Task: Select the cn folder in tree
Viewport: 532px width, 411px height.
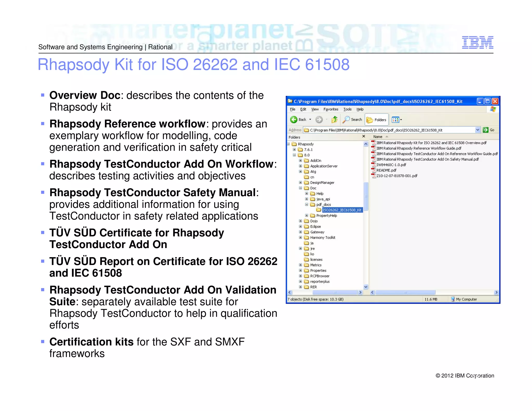Action: (x=309, y=177)
